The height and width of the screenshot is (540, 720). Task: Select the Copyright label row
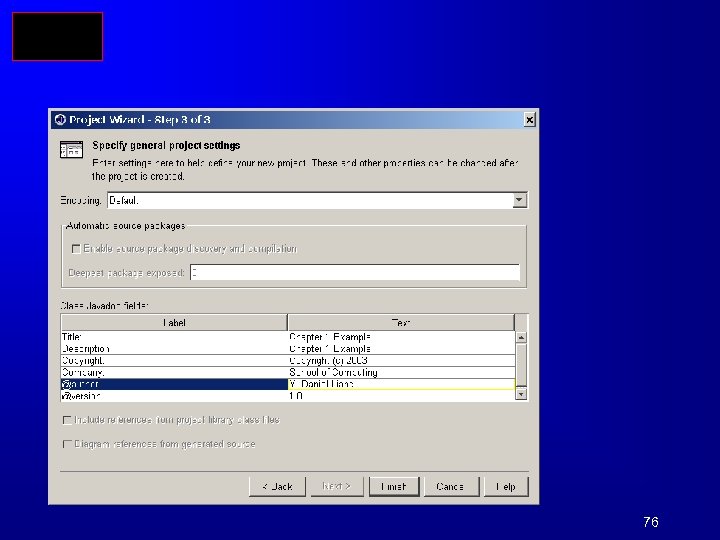(174, 360)
